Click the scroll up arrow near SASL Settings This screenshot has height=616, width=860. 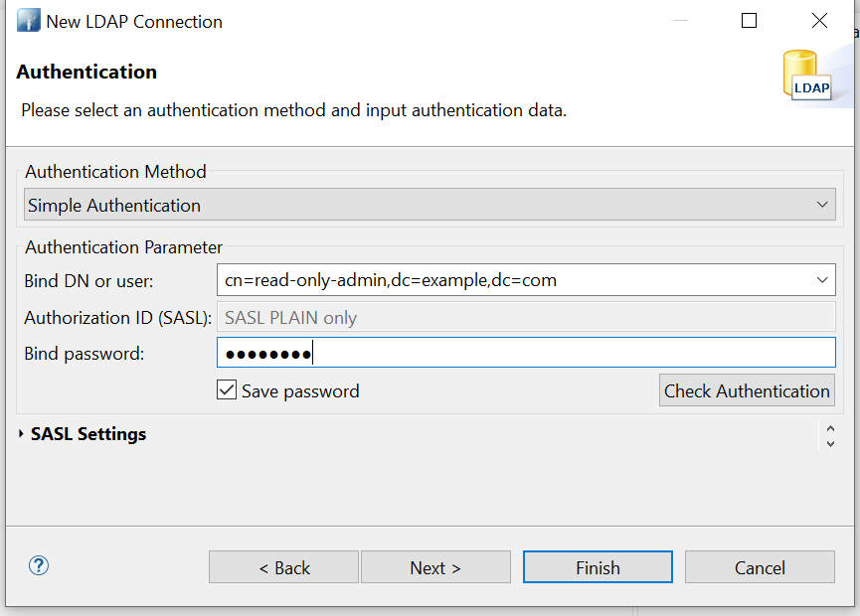(830, 427)
